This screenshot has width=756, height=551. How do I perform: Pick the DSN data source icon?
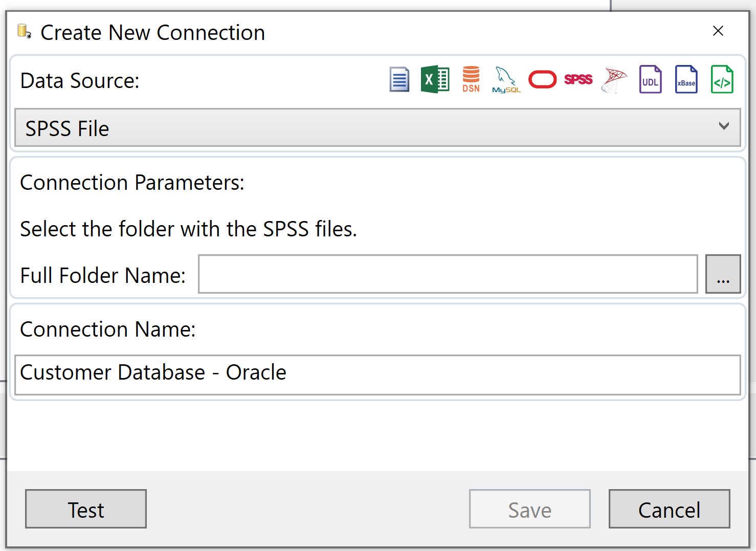471,79
